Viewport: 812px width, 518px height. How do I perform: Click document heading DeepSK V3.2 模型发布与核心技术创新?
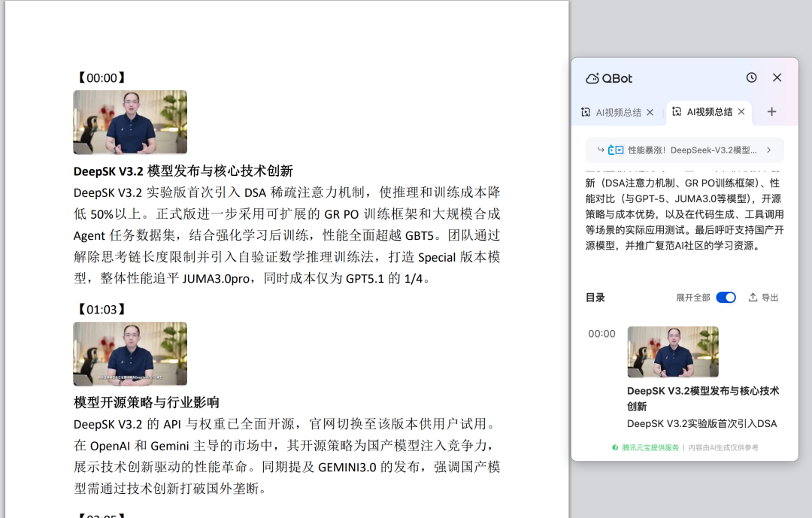(183, 171)
